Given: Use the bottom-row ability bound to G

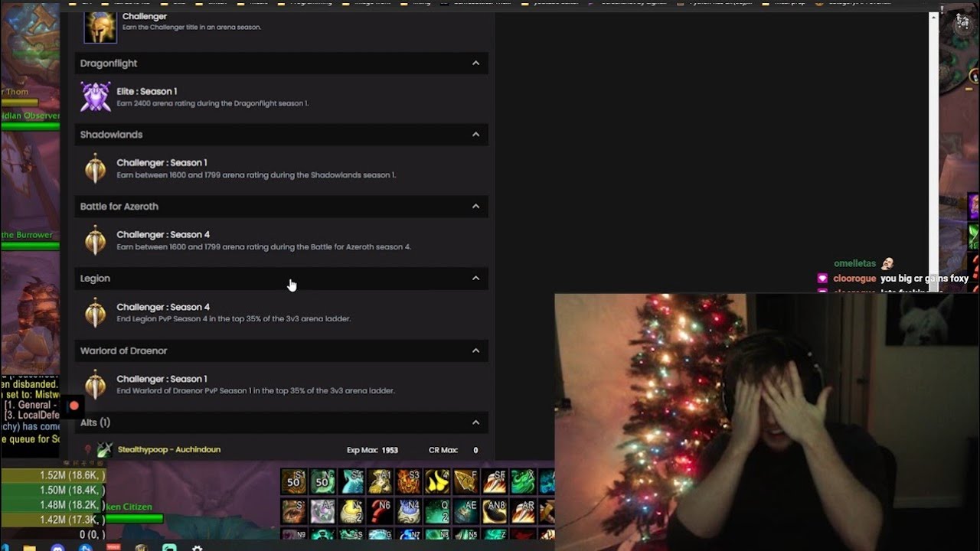Looking at the screenshot, I should [x=380, y=534].
